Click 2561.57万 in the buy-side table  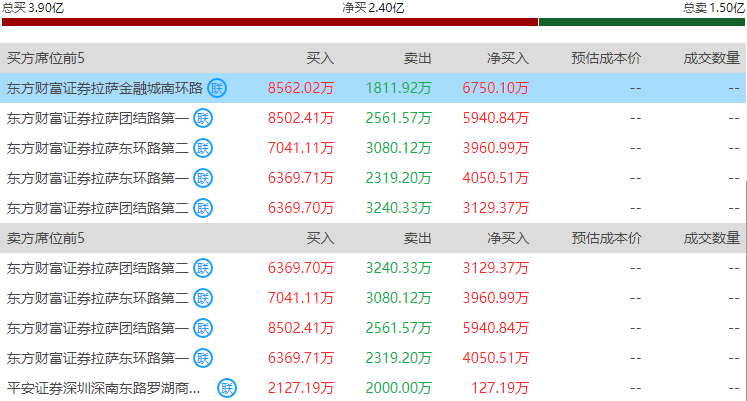(x=398, y=118)
